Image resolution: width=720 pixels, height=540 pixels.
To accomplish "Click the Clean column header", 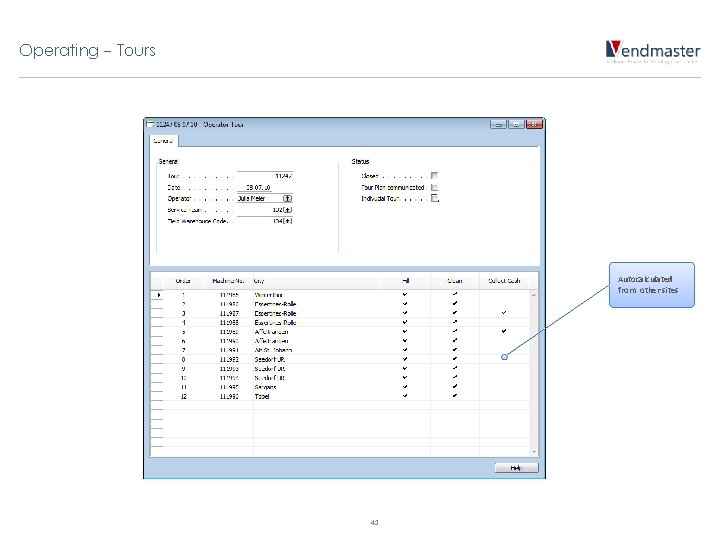I will 455,281.
